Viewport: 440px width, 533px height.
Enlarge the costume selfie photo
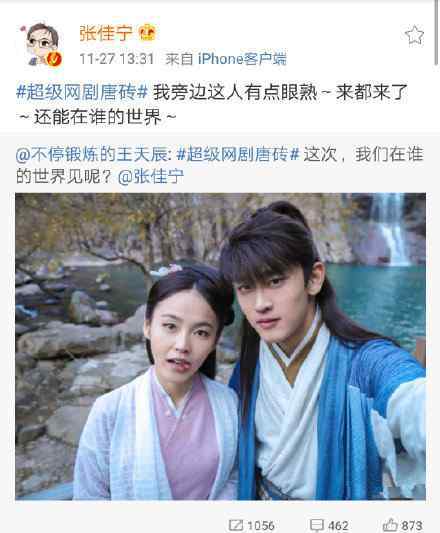tap(220, 346)
